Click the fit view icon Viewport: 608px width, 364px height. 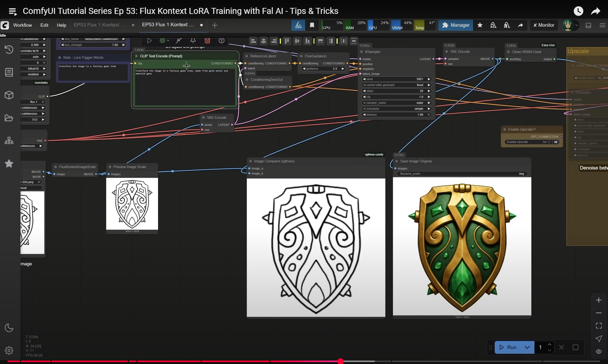(598, 326)
